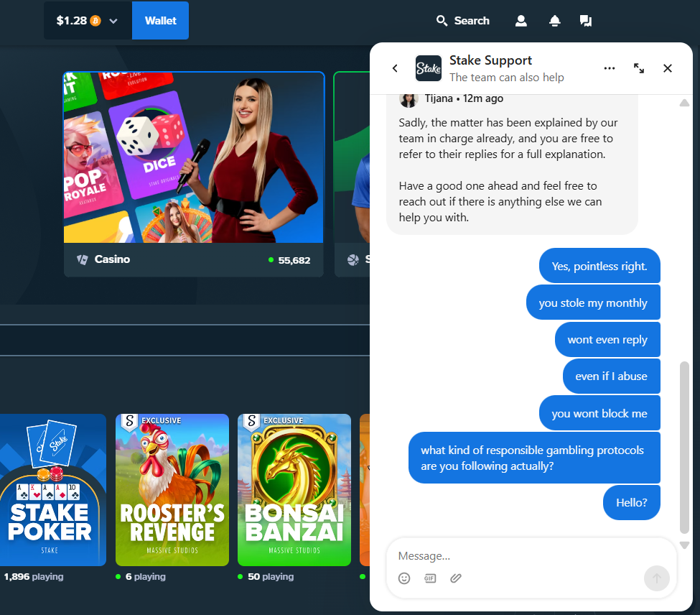Click the Bitcoin currency icon
700x615 pixels.
tap(95, 21)
